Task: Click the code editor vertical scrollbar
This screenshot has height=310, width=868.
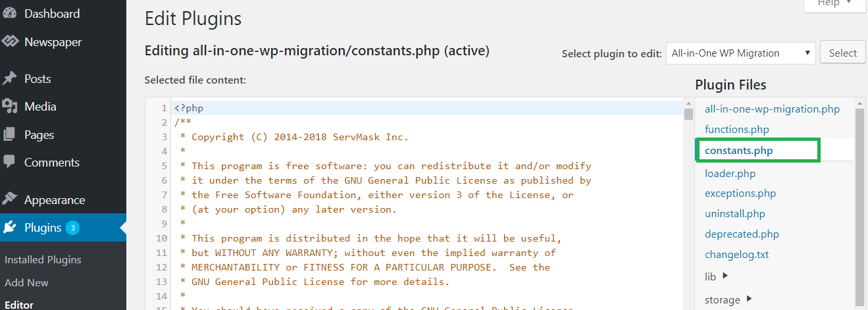Action: coord(688,197)
